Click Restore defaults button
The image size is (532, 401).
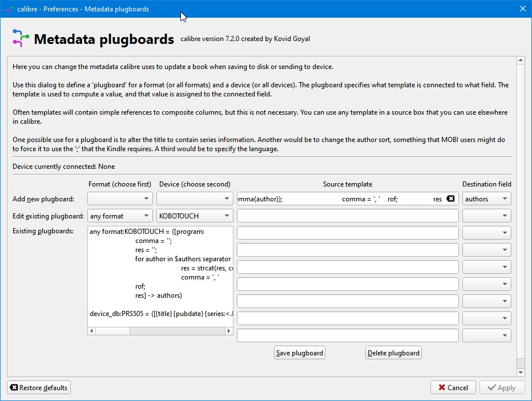(x=39, y=387)
